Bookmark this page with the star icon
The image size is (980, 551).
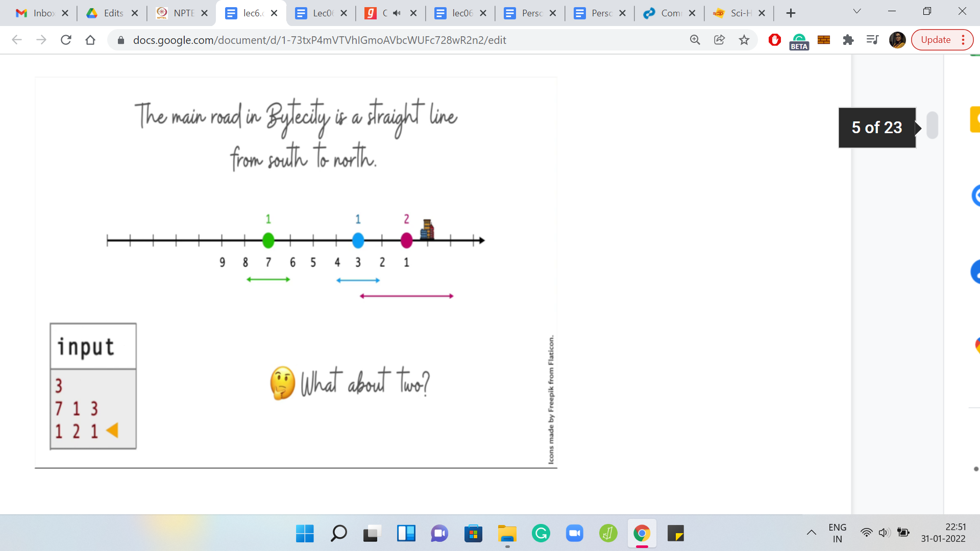[744, 40]
